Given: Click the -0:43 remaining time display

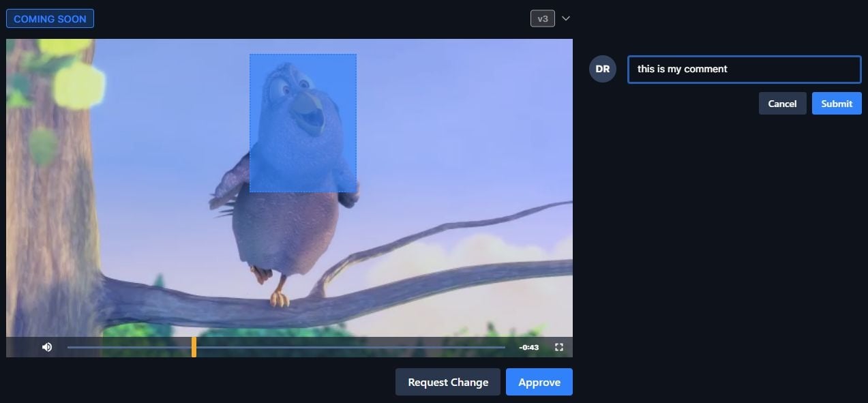Looking at the screenshot, I should [x=529, y=347].
